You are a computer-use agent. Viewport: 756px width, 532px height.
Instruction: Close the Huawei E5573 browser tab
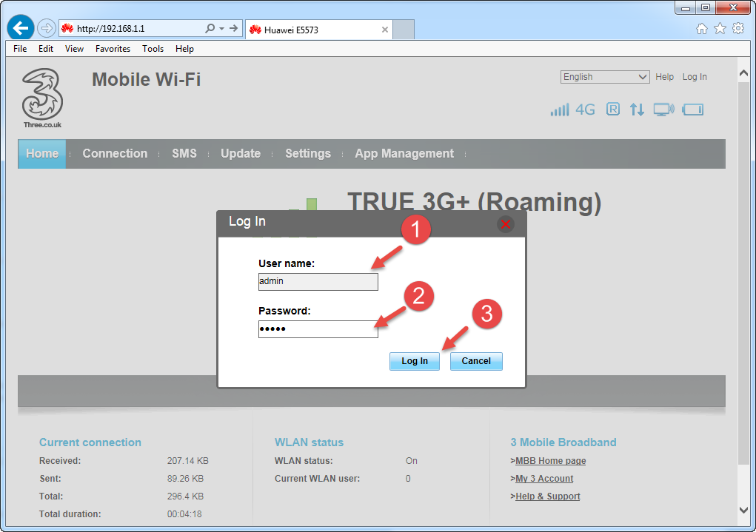click(x=385, y=30)
